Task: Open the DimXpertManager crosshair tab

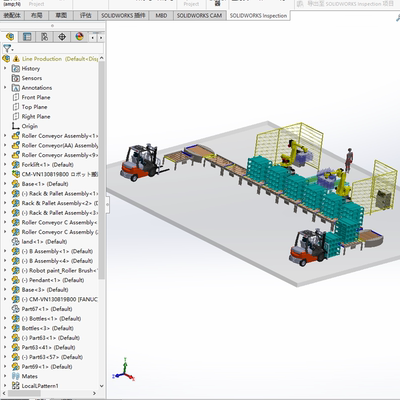Action: pos(62,37)
